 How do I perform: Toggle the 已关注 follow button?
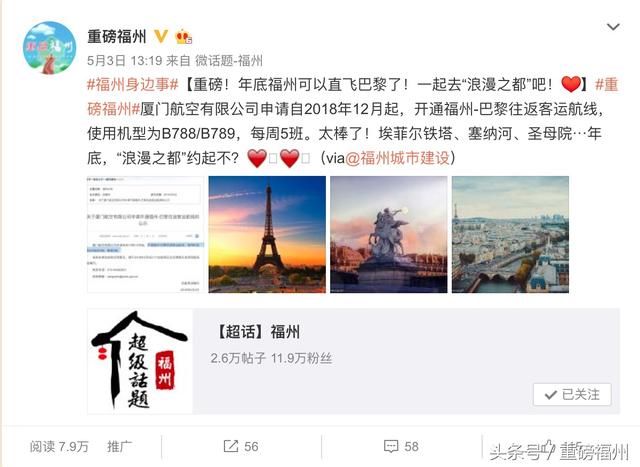(572, 394)
